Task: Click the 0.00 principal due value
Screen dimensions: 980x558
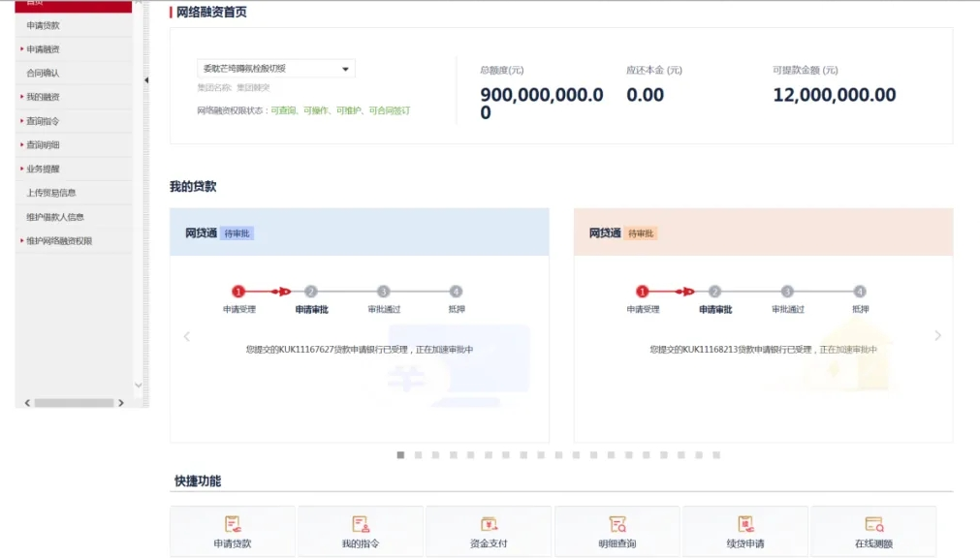Action: coord(645,95)
